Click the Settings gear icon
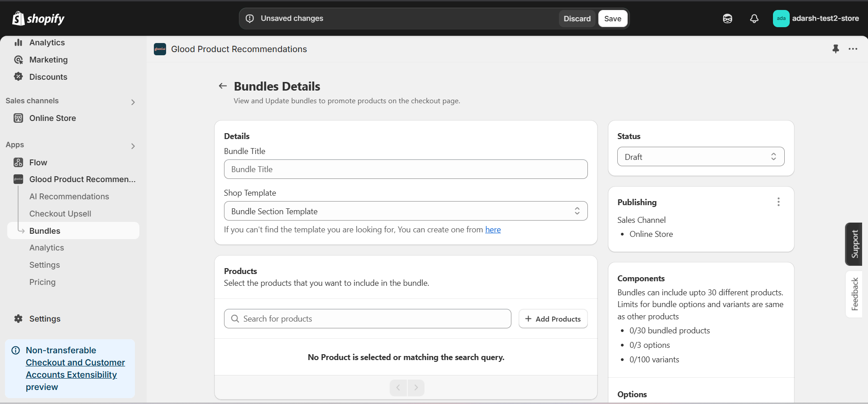 coord(18,319)
